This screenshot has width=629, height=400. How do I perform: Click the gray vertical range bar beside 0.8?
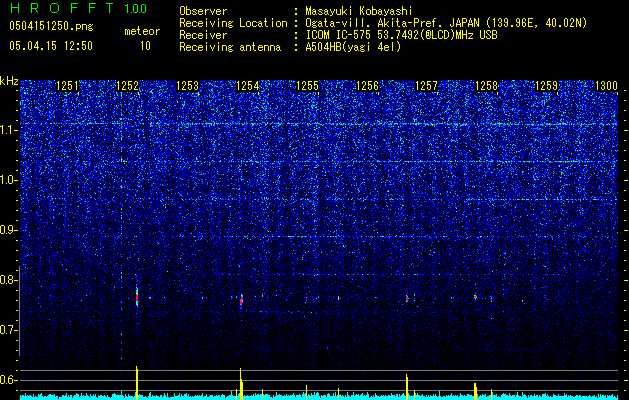20,311
